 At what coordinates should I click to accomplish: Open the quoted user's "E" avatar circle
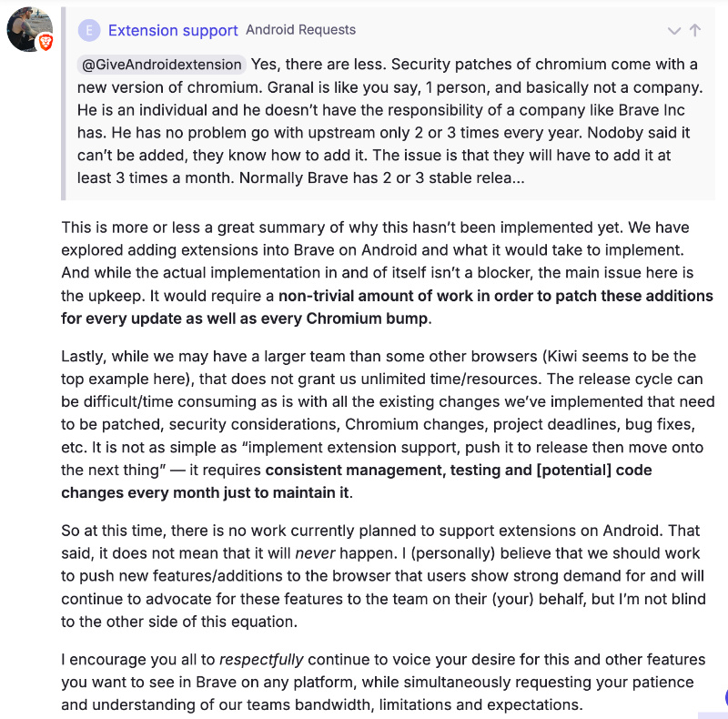click(x=89, y=31)
